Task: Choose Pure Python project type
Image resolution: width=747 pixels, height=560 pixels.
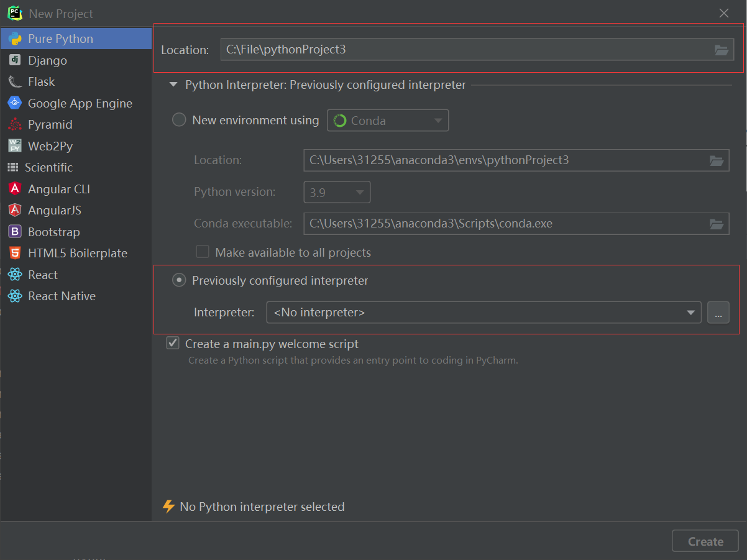Action: pos(76,39)
